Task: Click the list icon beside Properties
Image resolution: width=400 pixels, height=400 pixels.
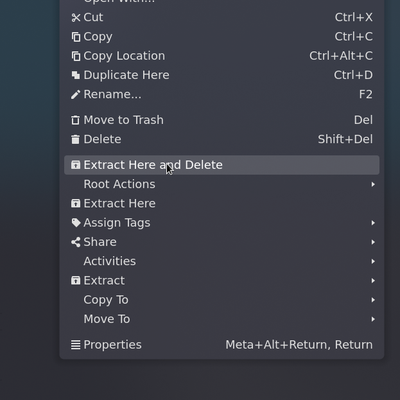Action: pyautogui.click(x=76, y=345)
